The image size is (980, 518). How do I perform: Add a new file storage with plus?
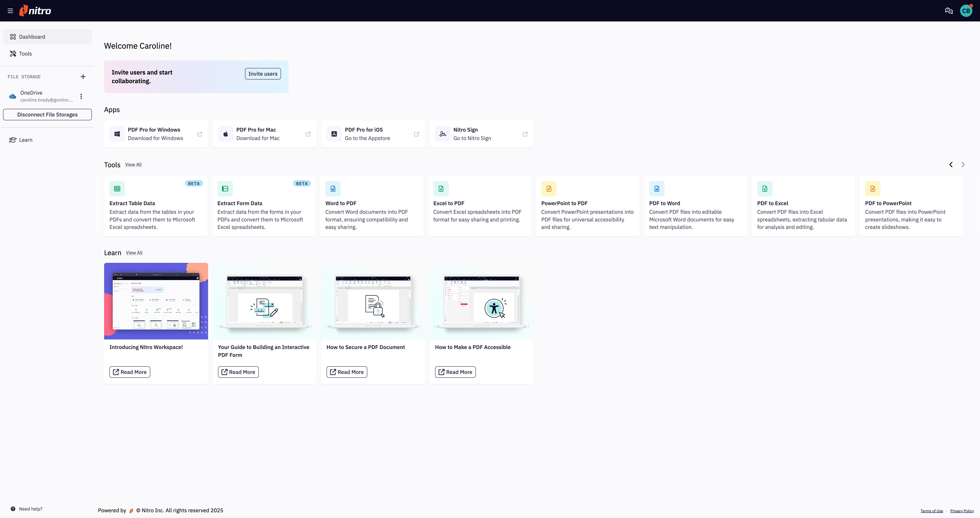pos(83,77)
